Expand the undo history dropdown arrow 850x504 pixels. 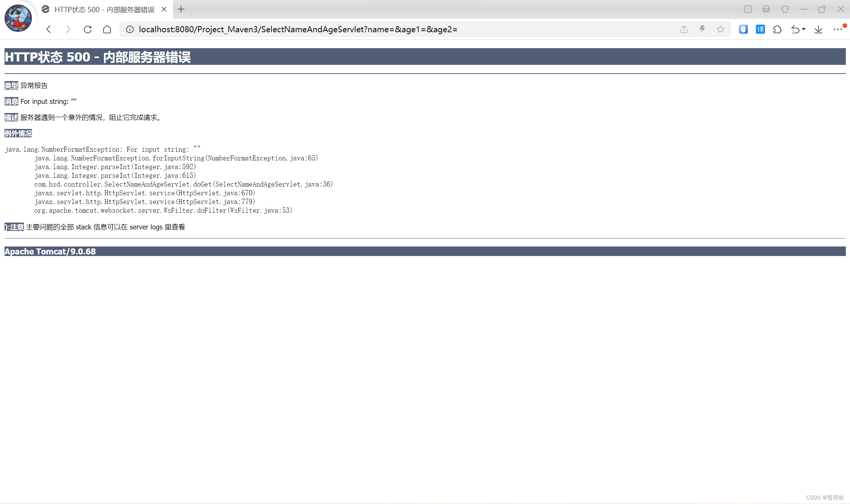click(x=804, y=29)
